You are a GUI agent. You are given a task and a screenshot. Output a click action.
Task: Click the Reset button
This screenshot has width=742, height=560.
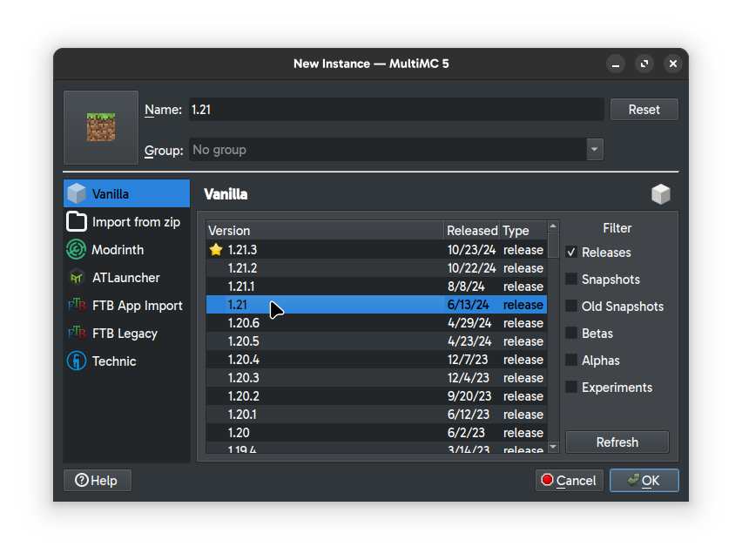click(644, 110)
